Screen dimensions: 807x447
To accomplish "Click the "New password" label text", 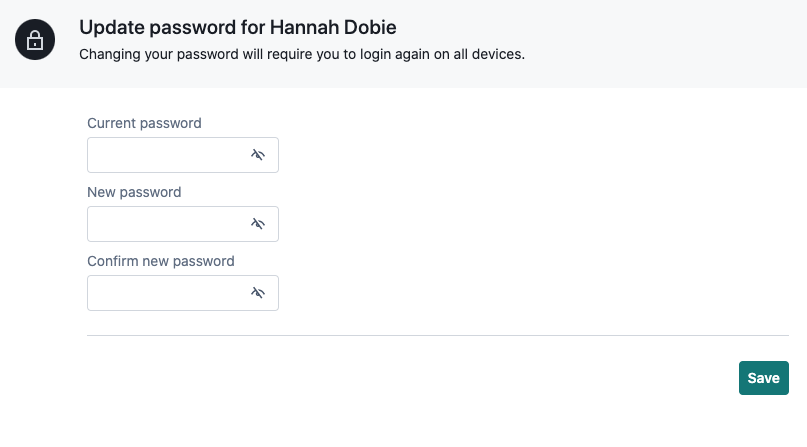I will pos(134,192).
